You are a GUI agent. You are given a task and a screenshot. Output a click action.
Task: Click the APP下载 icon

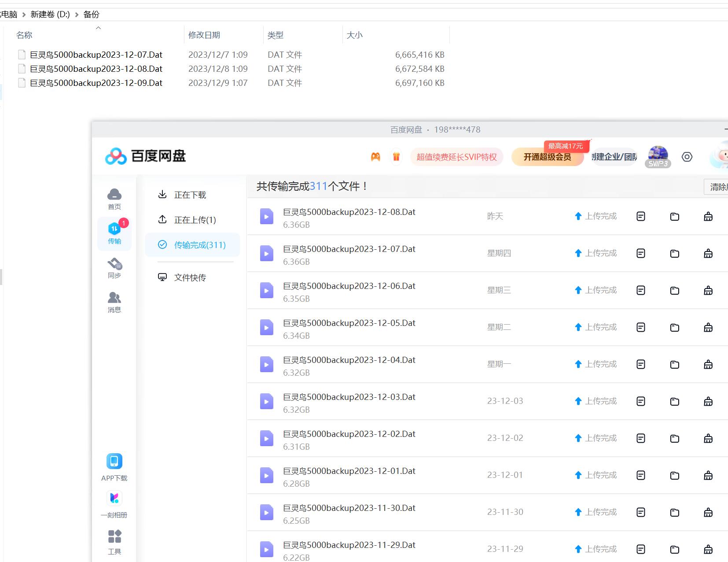pyautogui.click(x=114, y=467)
